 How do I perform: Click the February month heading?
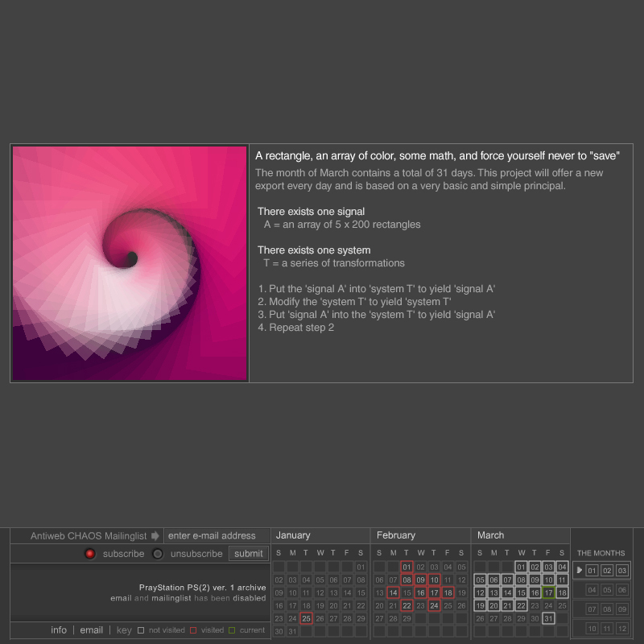click(396, 535)
